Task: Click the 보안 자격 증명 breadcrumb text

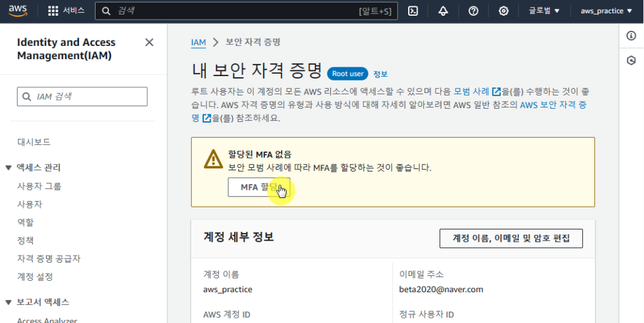Action: pos(253,42)
